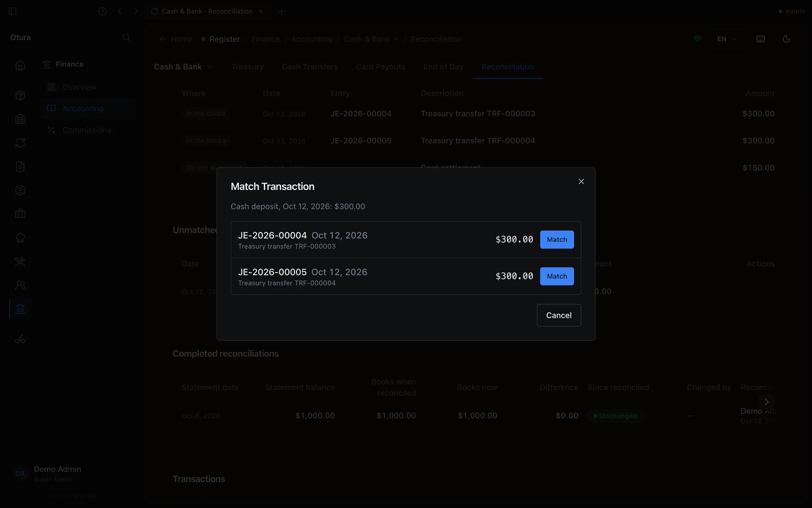
Task: Open the Register breadcrumb link
Action: point(224,39)
